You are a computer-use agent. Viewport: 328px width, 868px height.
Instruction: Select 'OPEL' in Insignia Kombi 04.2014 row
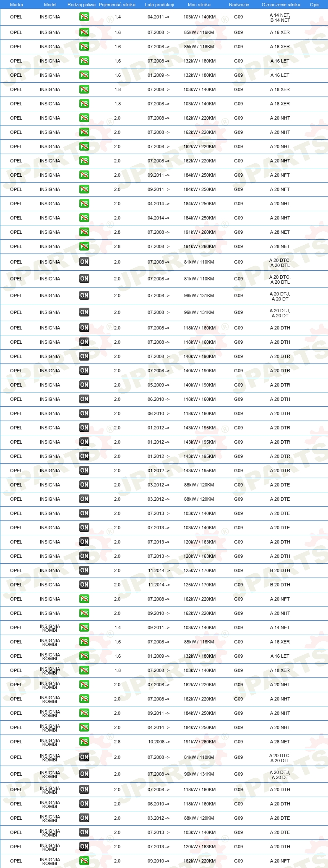pyautogui.click(x=16, y=727)
